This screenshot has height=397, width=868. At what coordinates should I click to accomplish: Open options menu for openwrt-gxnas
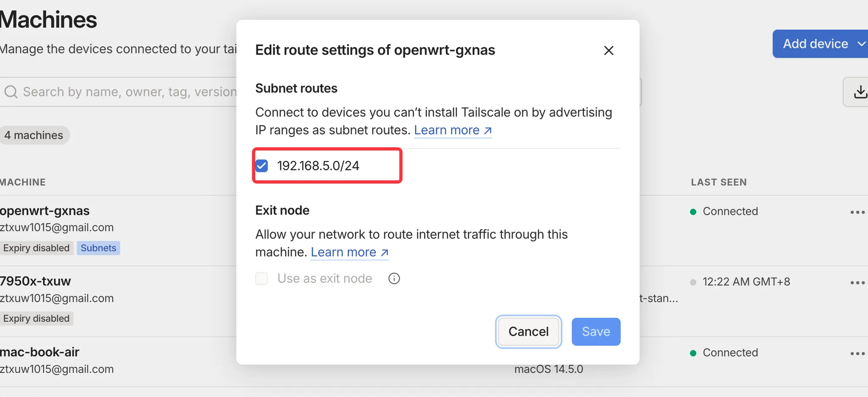(x=857, y=212)
